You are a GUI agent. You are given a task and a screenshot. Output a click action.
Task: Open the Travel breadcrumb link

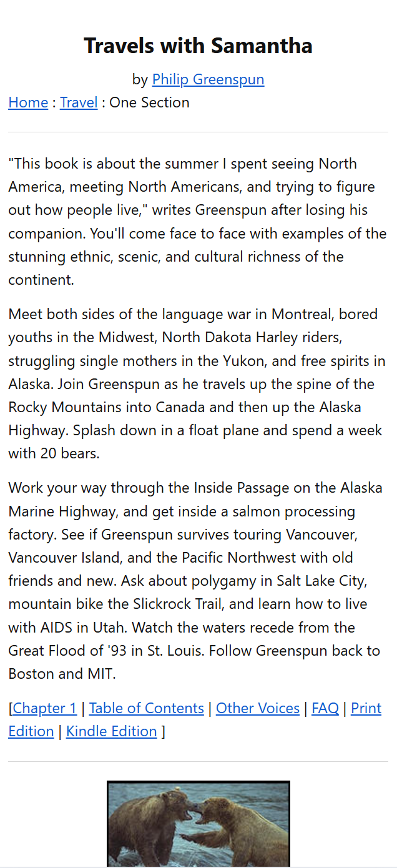(x=79, y=102)
